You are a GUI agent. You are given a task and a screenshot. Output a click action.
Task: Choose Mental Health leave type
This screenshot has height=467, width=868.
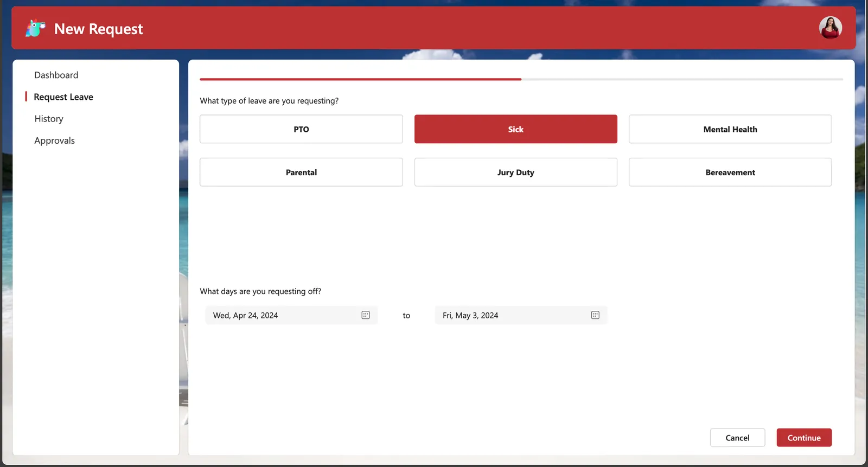[x=730, y=129]
